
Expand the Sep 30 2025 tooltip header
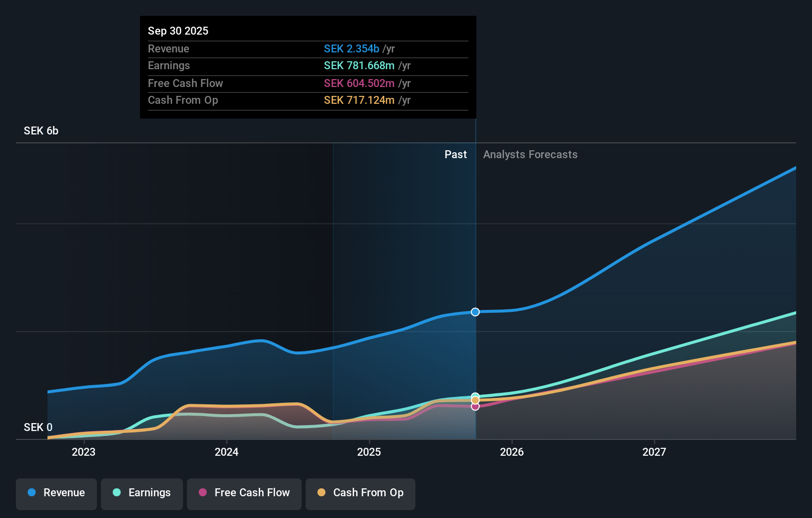coord(178,31)
